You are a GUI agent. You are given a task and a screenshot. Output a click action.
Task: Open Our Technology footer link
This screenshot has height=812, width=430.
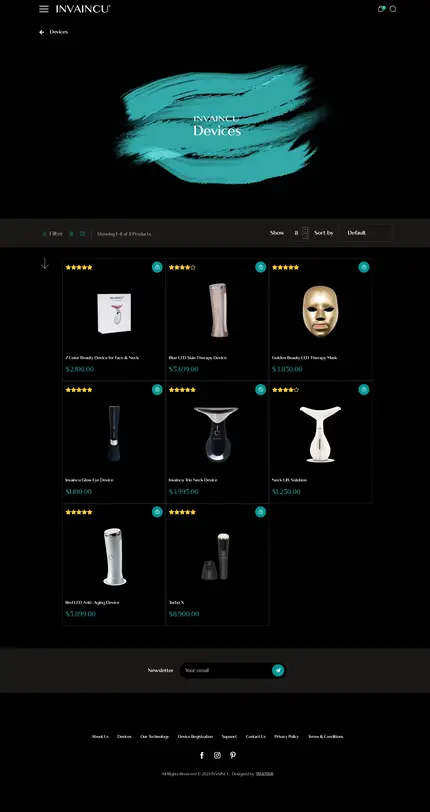[154, 736]
